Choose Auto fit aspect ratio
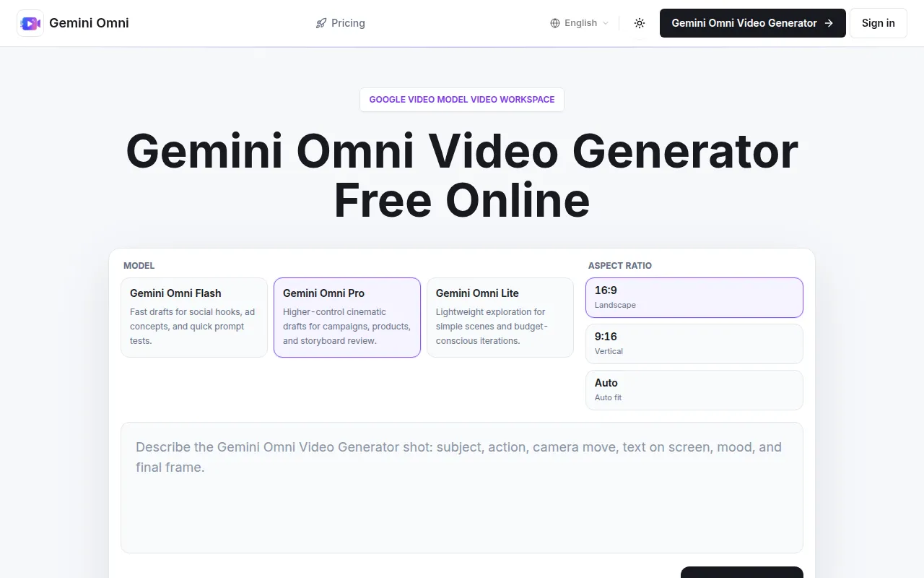This screenshot has width=924, height=578. click(694, 390)
